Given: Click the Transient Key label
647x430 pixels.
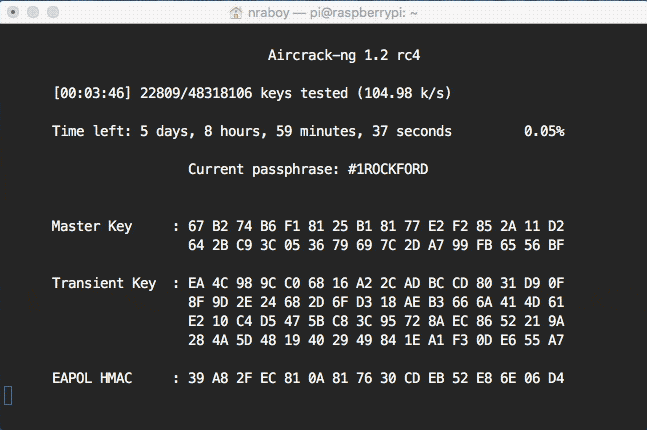Looking at the screenshot, I should point(104,283).
